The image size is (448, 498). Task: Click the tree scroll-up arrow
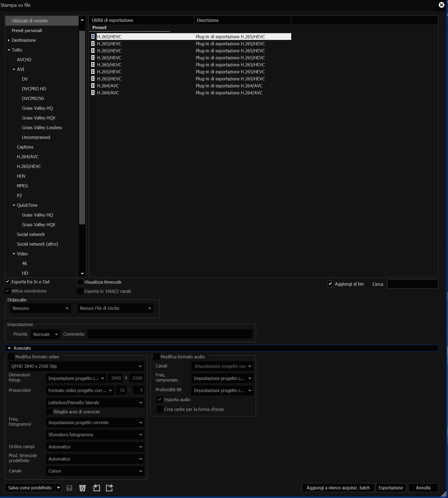tap(82, 20)
